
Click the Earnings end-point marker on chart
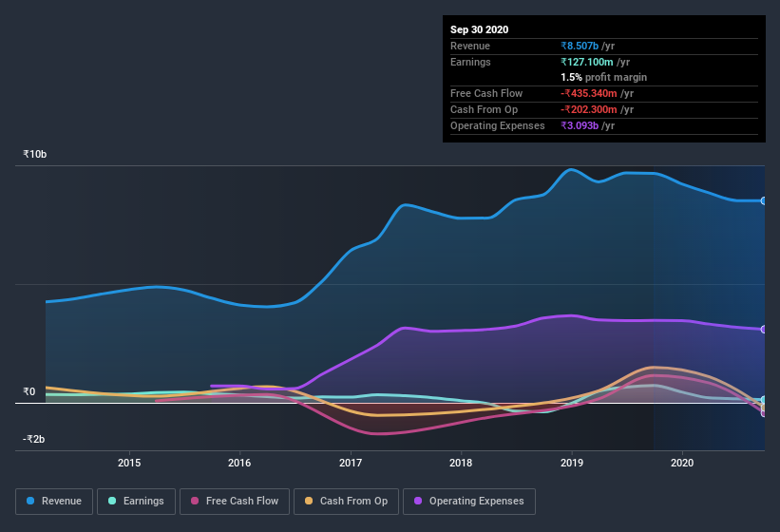764,400
